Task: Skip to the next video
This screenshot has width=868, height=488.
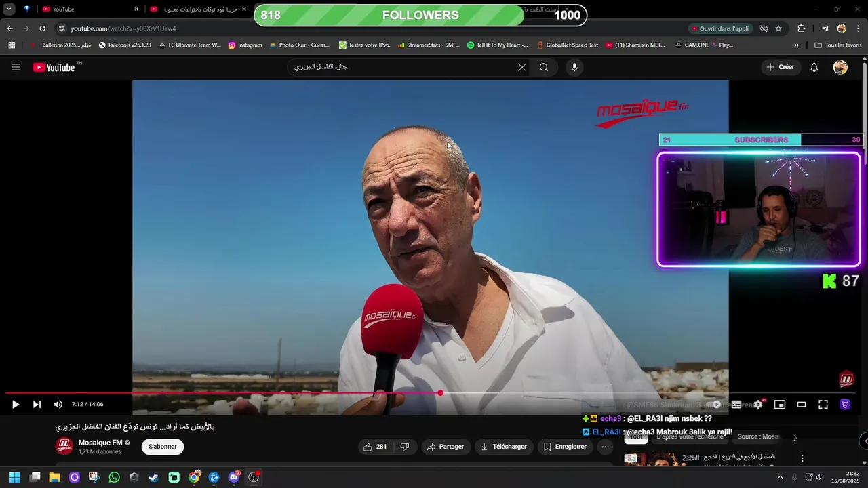Action: (37, 405)
